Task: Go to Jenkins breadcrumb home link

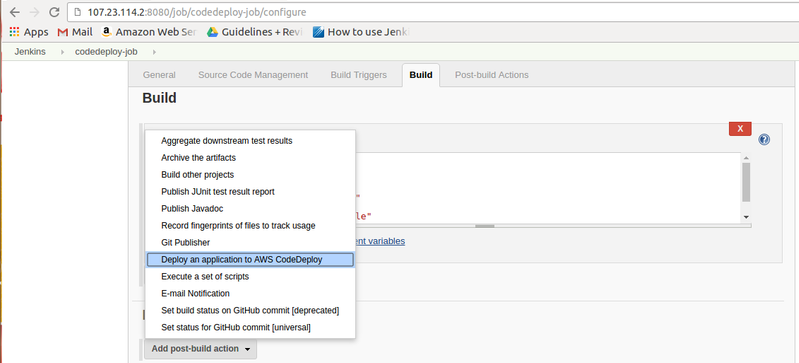Action: click(30, 52)
